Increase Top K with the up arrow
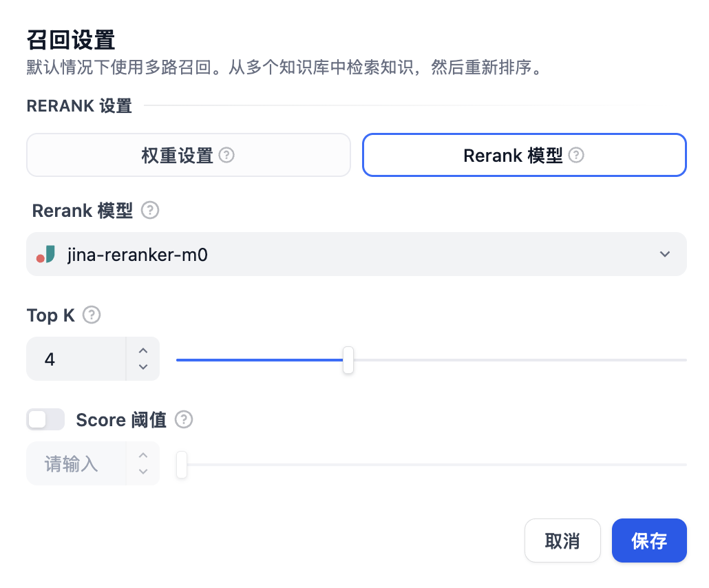 [x=142, y=351]
